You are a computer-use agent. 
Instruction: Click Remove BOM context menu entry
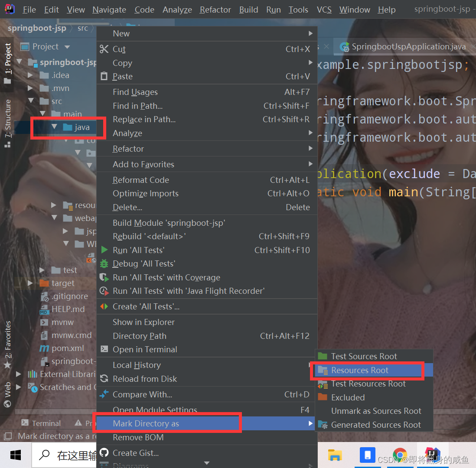pos(207,437)
